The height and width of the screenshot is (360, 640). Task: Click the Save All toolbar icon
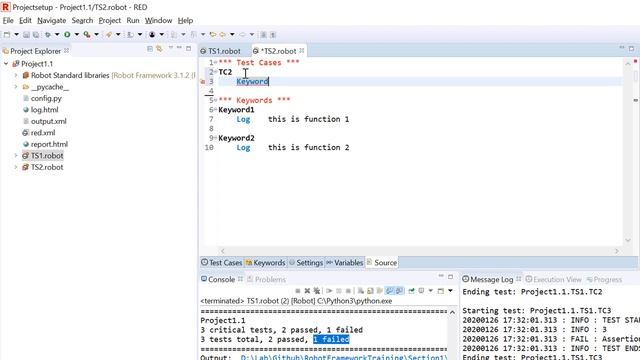click(36, 35)
